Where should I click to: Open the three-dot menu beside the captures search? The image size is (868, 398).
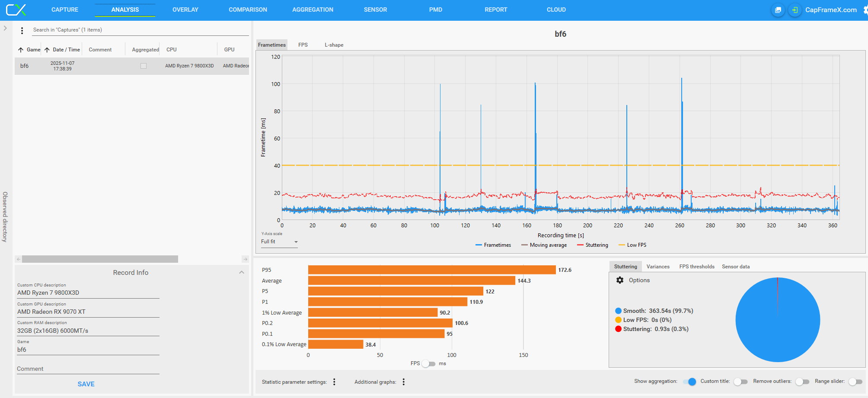[x=22, y=30]
